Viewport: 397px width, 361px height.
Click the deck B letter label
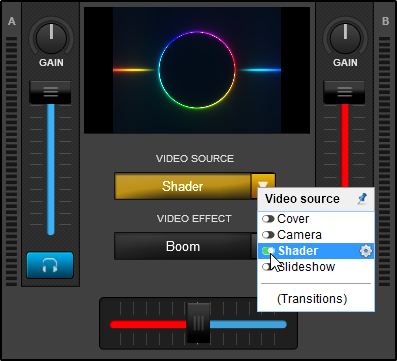click(x=385, y=21)
